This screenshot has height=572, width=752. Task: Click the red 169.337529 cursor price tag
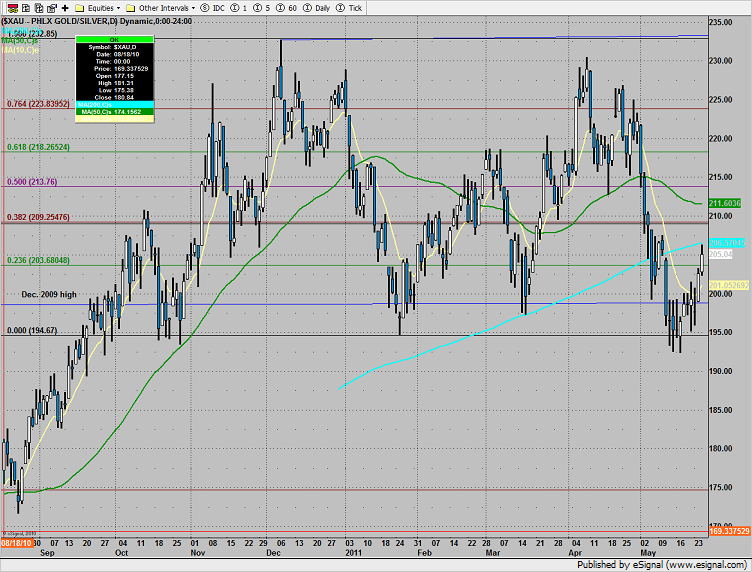pos(729,531)
